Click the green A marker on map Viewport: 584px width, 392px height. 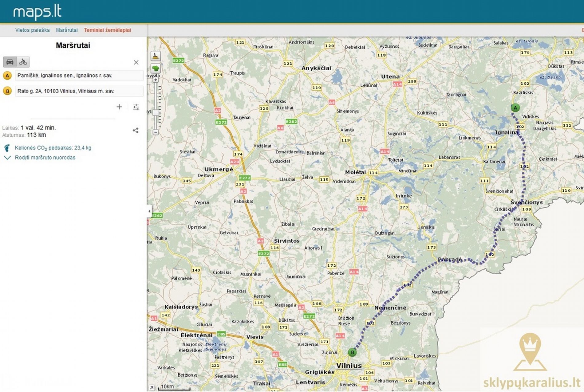coord(515,108)
